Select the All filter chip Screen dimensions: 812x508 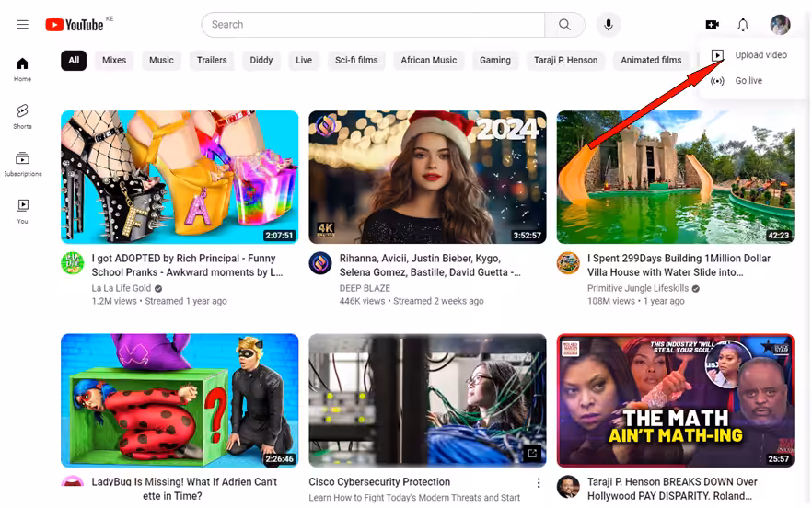coord(74,60)
